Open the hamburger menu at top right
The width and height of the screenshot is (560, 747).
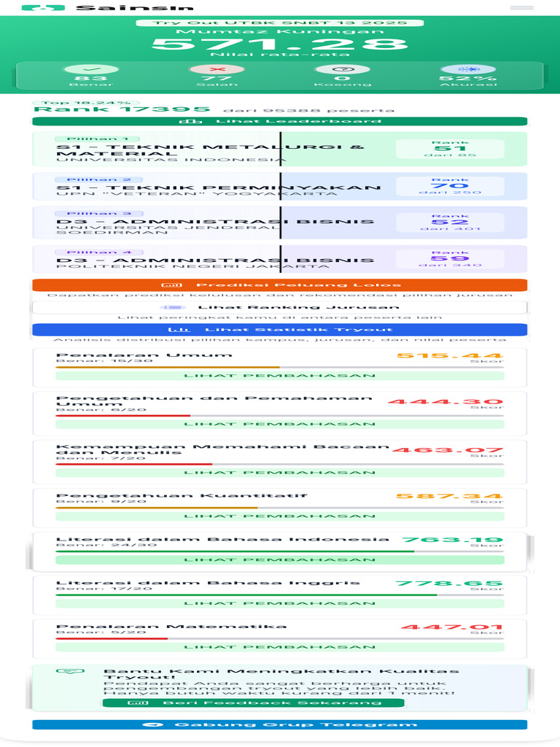click(x=521, y=7)
